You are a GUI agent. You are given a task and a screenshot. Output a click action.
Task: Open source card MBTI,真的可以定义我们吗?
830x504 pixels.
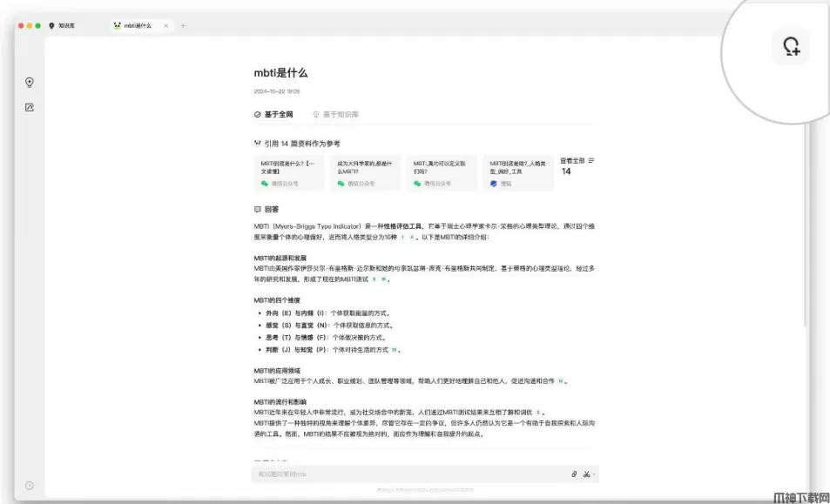click(442, 173)
